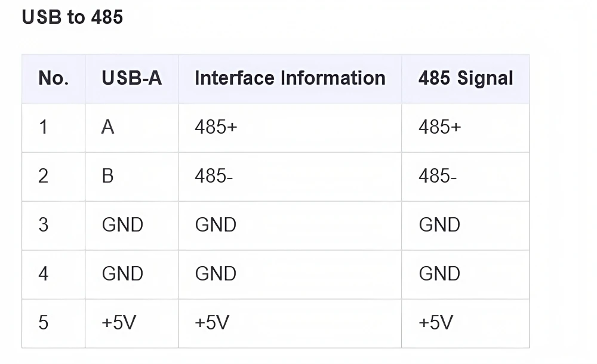Select row number 2 cell

[43, 176]
